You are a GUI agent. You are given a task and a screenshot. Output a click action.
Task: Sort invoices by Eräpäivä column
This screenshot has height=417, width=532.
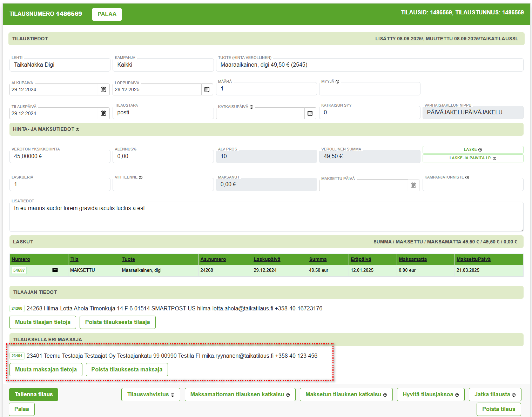pyautogui.click(x=361, y=259)
